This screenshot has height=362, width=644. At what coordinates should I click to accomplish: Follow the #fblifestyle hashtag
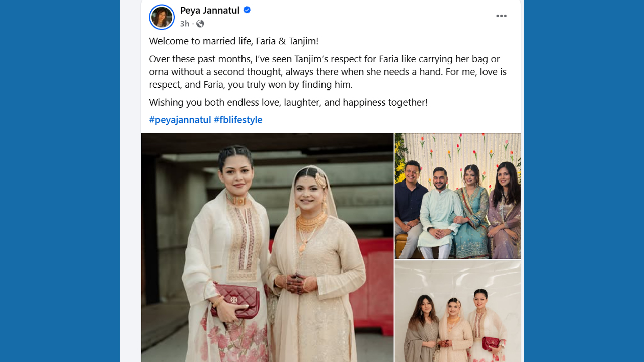[x=238, y=120]
